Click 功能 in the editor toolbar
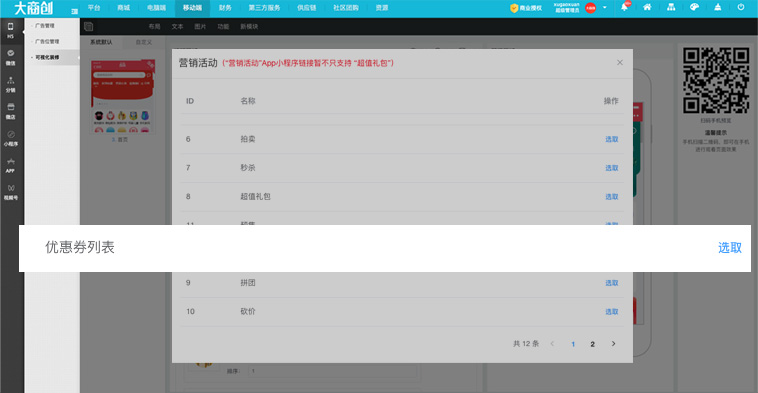This screenshot has width=758, height=393. (x=223, y=27)
